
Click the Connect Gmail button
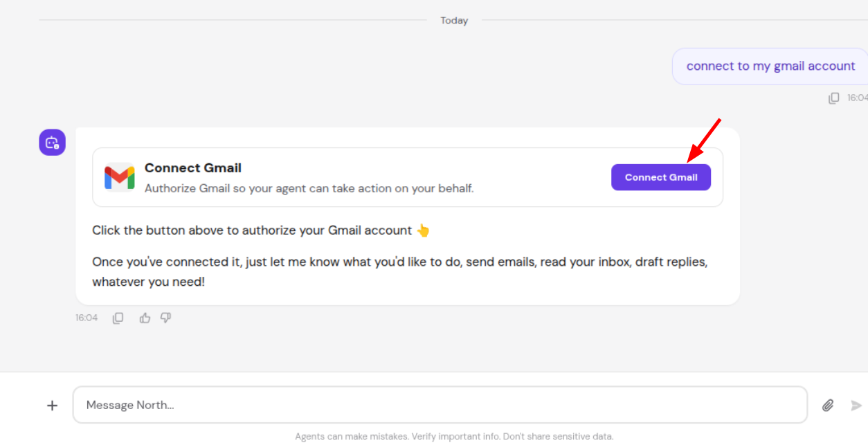point(660,177)
